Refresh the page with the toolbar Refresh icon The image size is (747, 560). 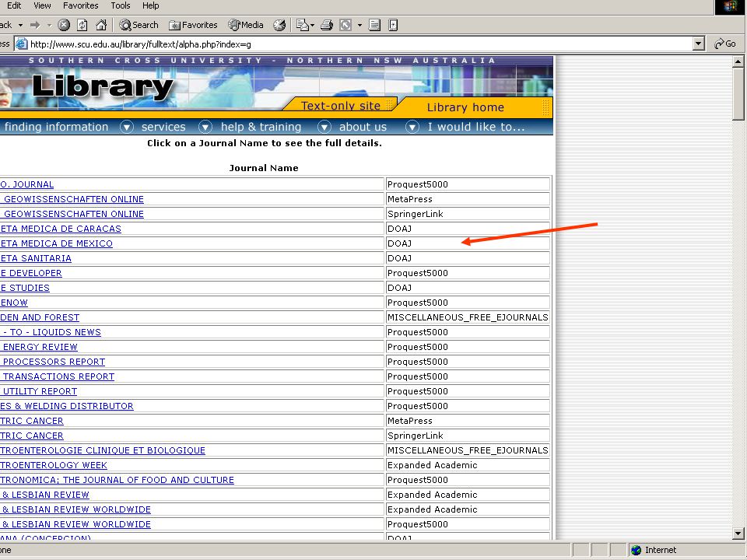click(82, 25)
